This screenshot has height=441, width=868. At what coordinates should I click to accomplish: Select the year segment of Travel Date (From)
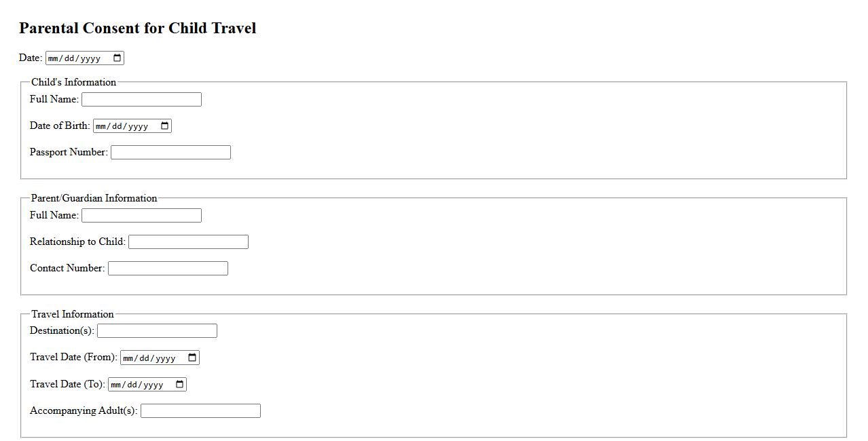point(166,358)
